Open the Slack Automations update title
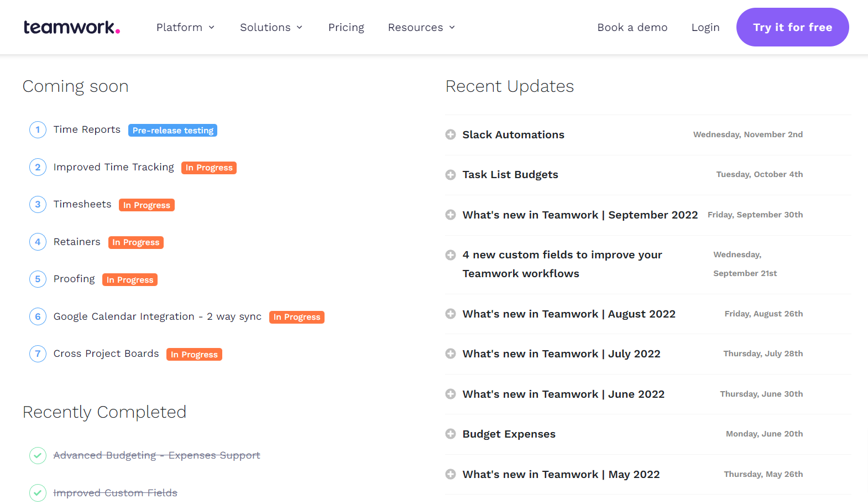The height and width of the screenshot is (504, 868). 514,134
